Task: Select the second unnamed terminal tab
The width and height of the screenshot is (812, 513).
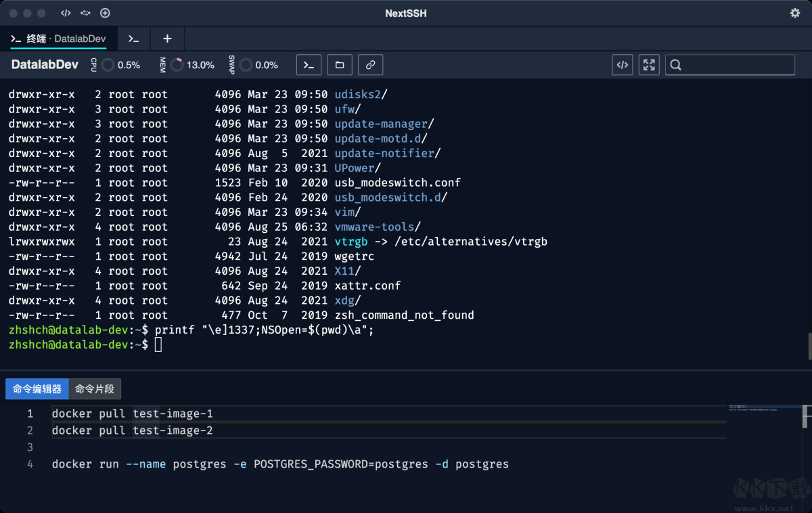Action: [134, 39]
